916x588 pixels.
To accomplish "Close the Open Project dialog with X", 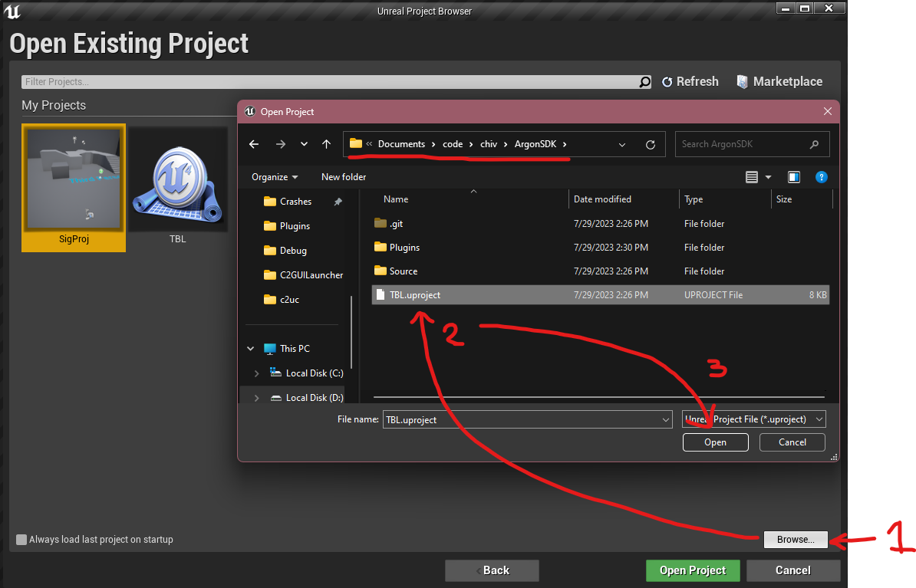I will click(827, 111).
